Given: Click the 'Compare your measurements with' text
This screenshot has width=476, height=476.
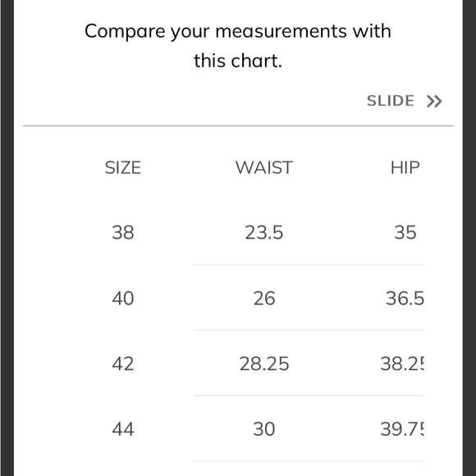Looking at the screenshot, I should point(238,31).
